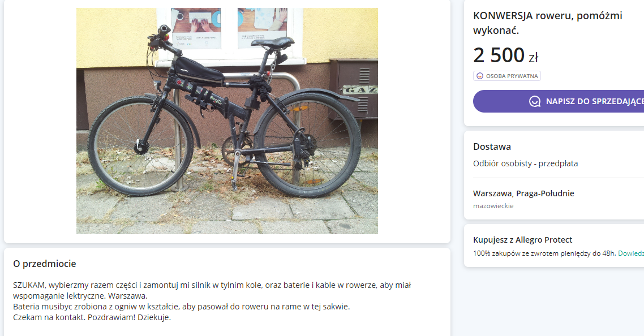Click the 2 500 zł price
This screenshot has width=644, height=336.
499,55
